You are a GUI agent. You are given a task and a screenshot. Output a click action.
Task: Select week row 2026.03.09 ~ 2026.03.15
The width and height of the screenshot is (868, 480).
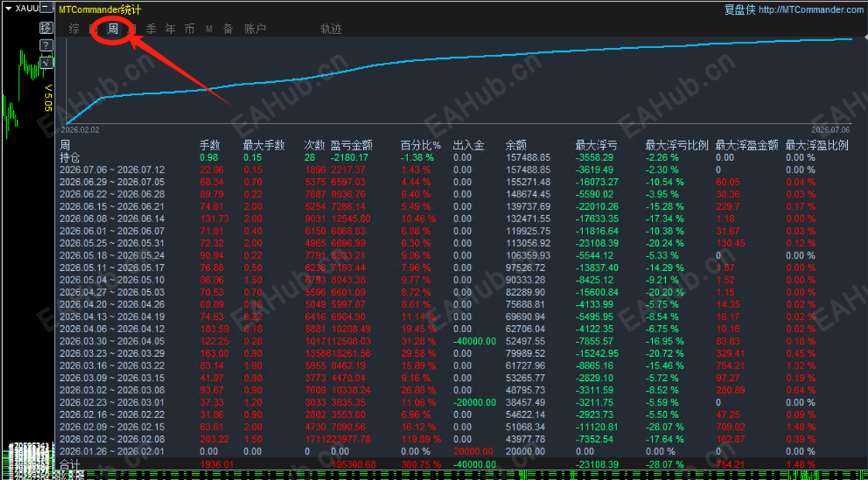click(x=112, y=378)
